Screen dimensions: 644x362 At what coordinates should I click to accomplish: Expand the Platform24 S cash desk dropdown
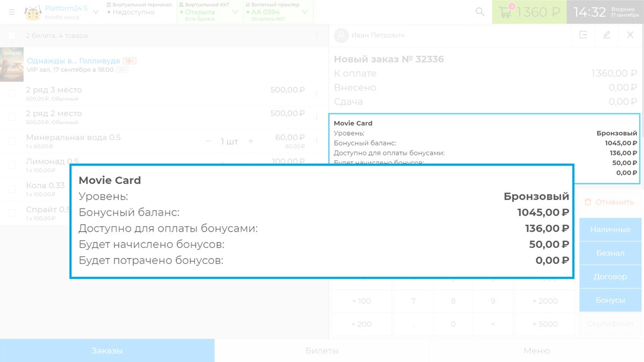click(x=96, y=12)
